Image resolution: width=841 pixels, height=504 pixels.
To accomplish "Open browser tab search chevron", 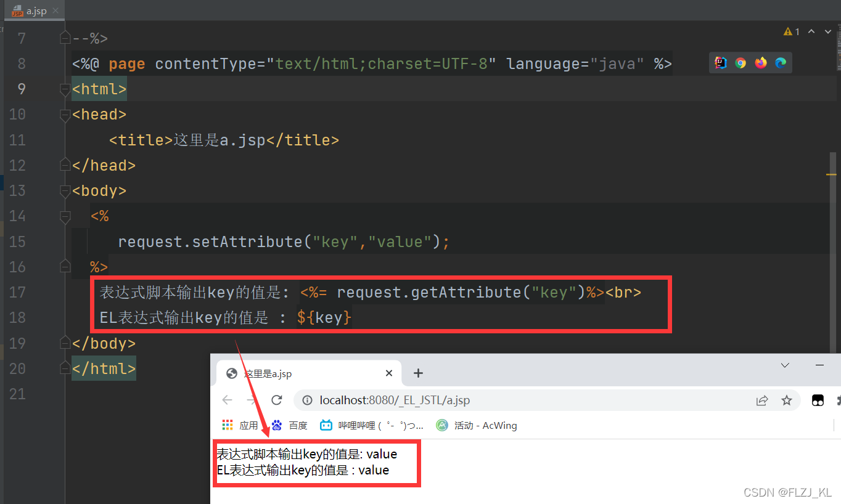I will [785, 365].
